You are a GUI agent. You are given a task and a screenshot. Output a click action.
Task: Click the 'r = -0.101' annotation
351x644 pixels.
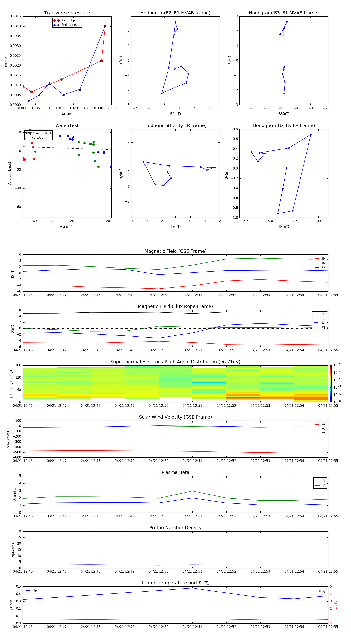pyautogui.click(x=34, y=138)
